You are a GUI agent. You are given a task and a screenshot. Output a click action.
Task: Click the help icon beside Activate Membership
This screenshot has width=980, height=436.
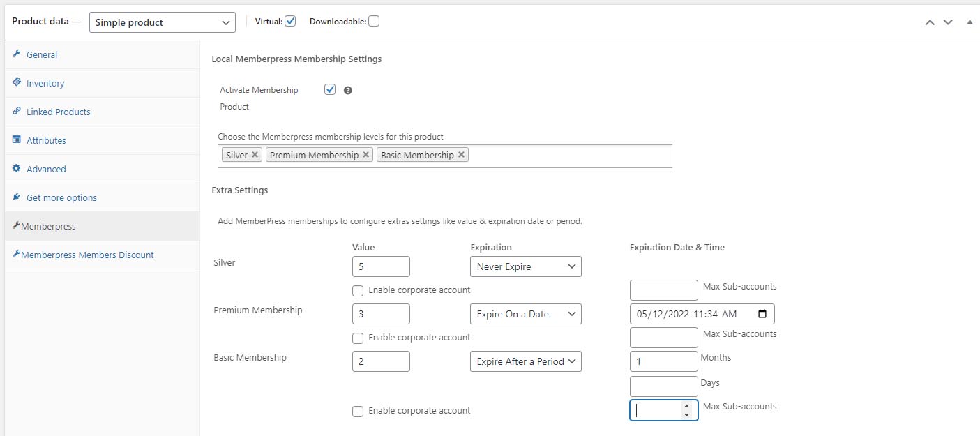(x=348, y=91)
